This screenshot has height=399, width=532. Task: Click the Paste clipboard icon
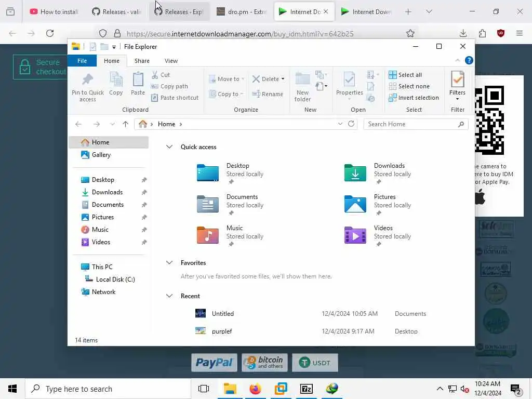tap(138, 84)
